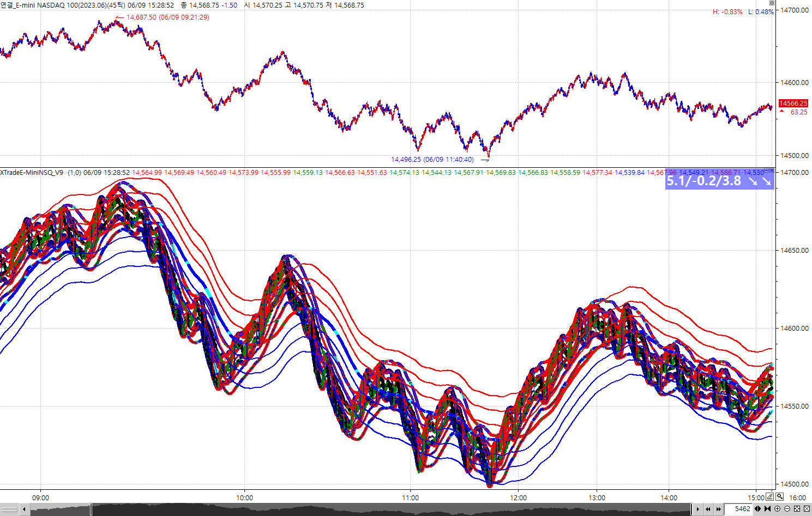Image resolution: width=812 pixels, height=516 pixels.
Task: Zoom in with the plus circle icon
Action: (778, 509)
